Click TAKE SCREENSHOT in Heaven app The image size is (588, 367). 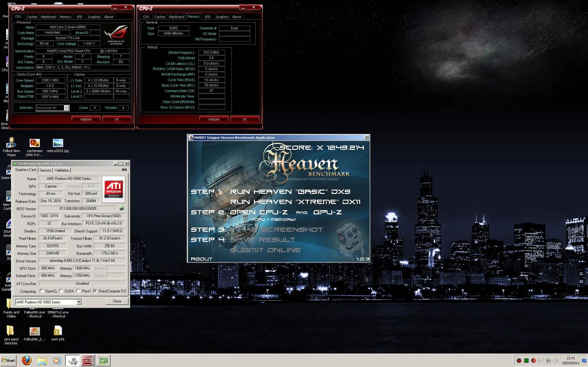pos(276,230)
